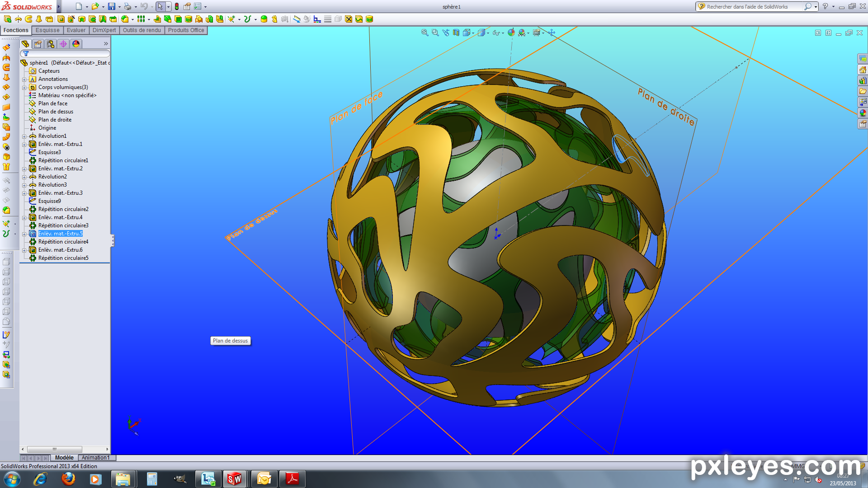Click the Section View icon in the view toolbar
Image resolution: width=868 pixels, height=488 pixels.
[456, 33]
